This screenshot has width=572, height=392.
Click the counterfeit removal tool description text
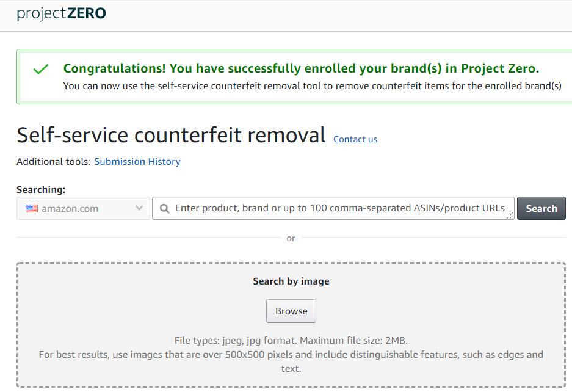coord(312,86)
